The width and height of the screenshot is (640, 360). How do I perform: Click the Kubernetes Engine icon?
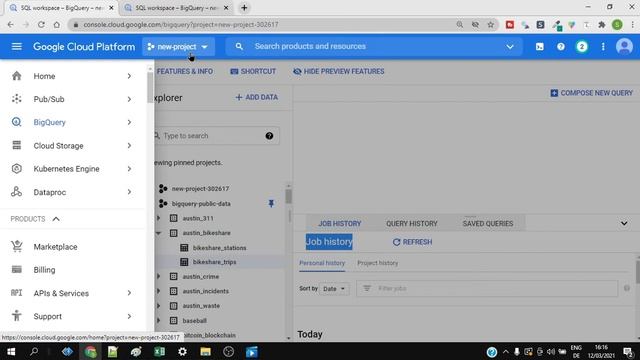17,169
